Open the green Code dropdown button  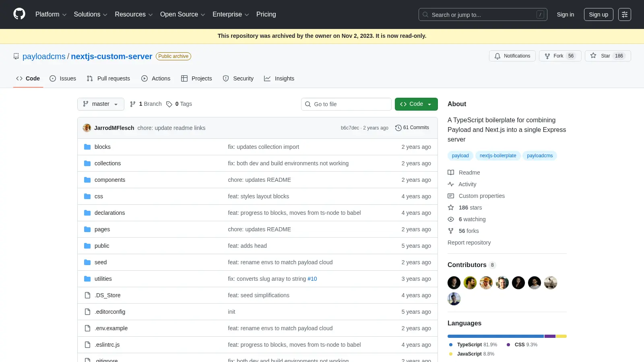[416, 104]
